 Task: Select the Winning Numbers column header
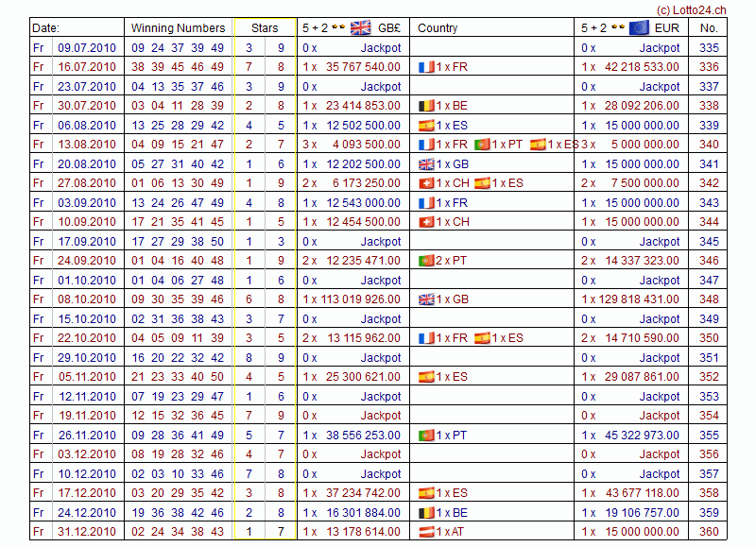pos(178,28)
